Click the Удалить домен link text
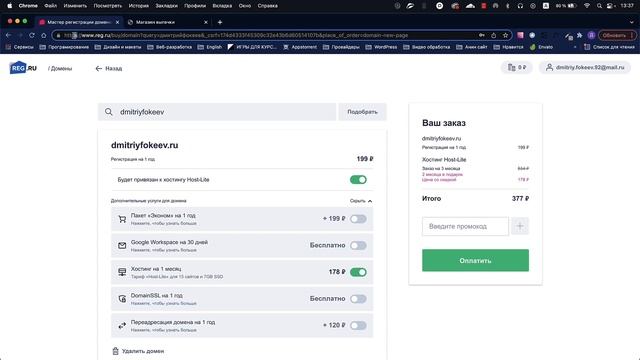The height and width of the screenshot is (360, 640). point(143,351)
